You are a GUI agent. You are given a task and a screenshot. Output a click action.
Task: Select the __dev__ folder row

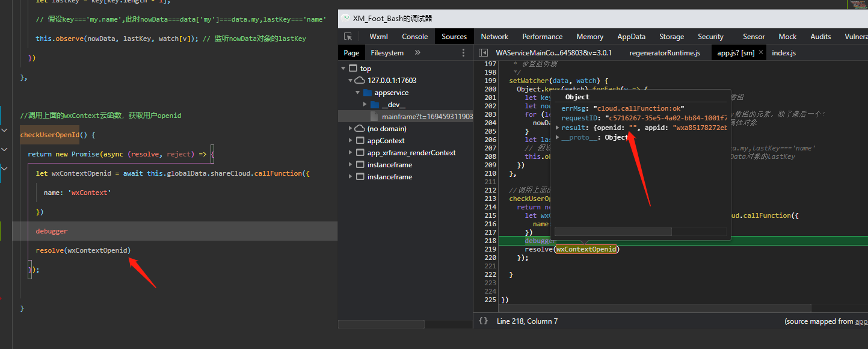click(x=406, y=105)
